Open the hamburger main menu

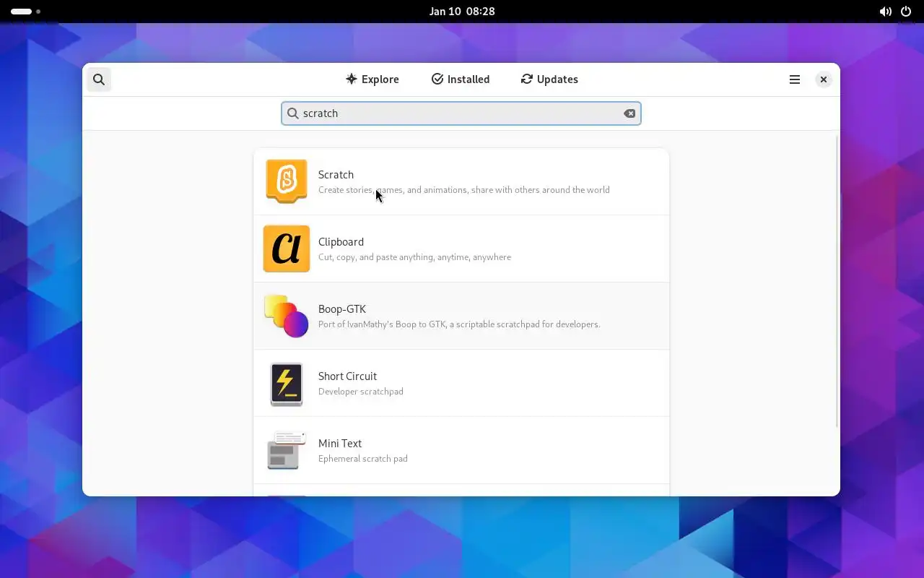(795, 79)
